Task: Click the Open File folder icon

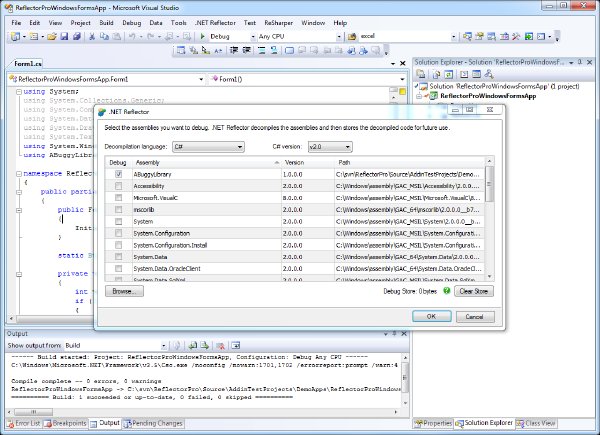Action: pos(52,36)
